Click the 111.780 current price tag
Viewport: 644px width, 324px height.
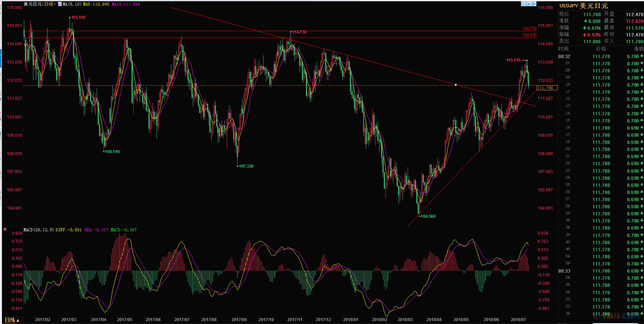pos(547,88)
